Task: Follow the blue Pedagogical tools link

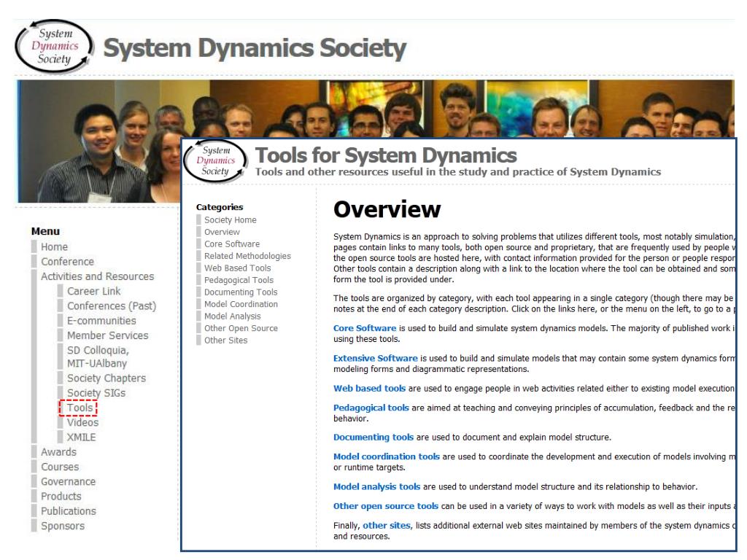Action: point(371,408)
